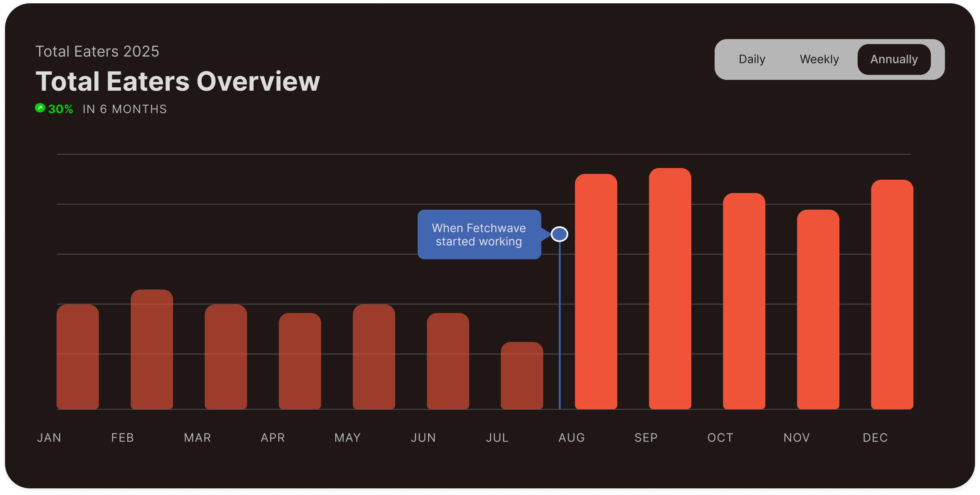
Task: Click the December bar
Action: [892, 295]
